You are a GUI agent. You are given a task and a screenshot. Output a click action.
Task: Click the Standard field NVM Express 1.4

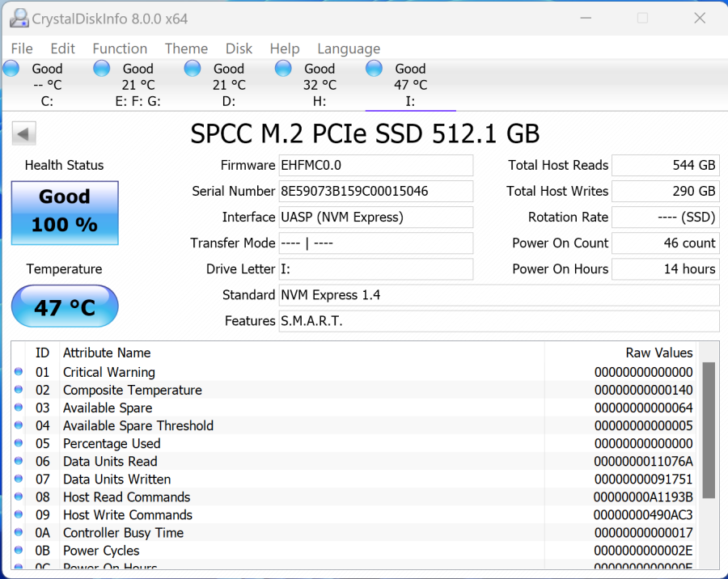click(499, 295)
